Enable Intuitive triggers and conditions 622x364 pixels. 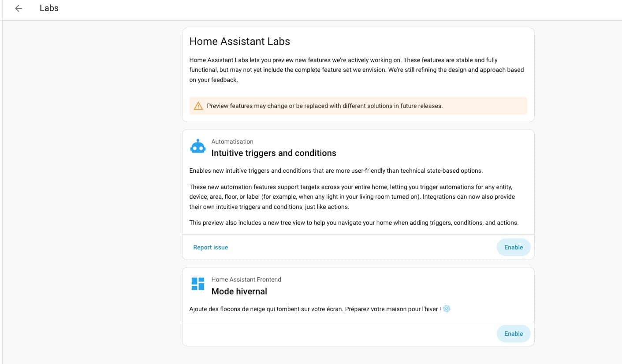click(513, 247)
